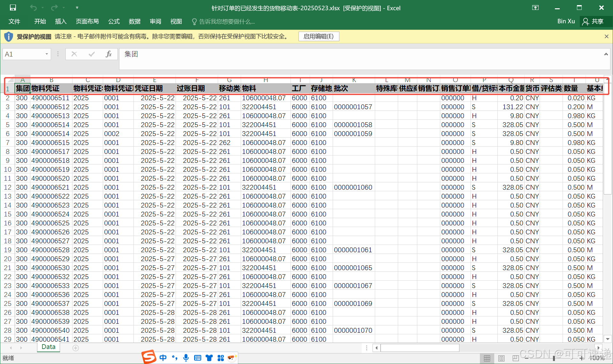
Task: Click vertical scrollbar down arrow
Action: [608, 339]
